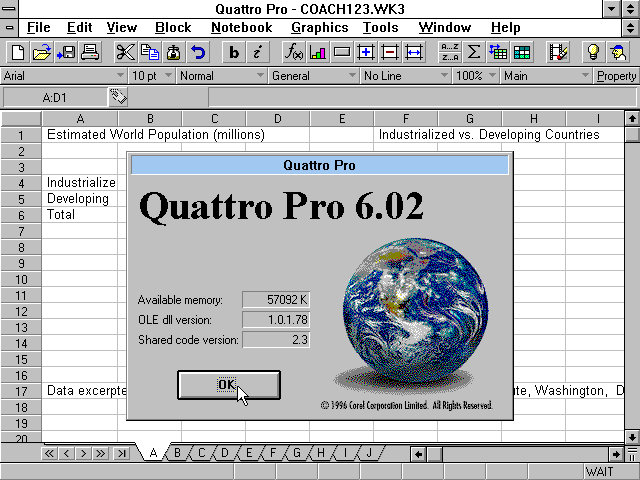Click the Undo arrow icon
Screen dimensions: 640x480
[x=198, y=53]
